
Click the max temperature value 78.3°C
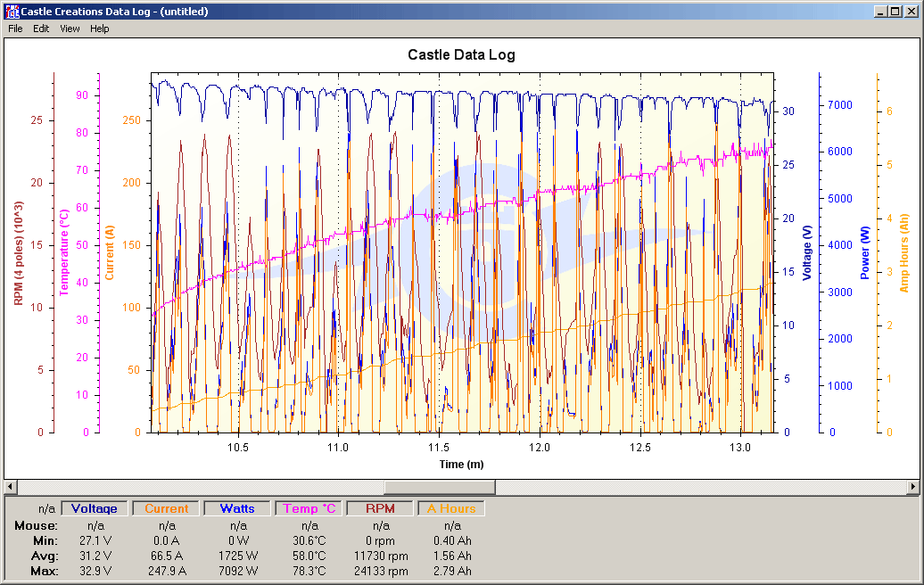pyautogui.click(x=309, y=571)
